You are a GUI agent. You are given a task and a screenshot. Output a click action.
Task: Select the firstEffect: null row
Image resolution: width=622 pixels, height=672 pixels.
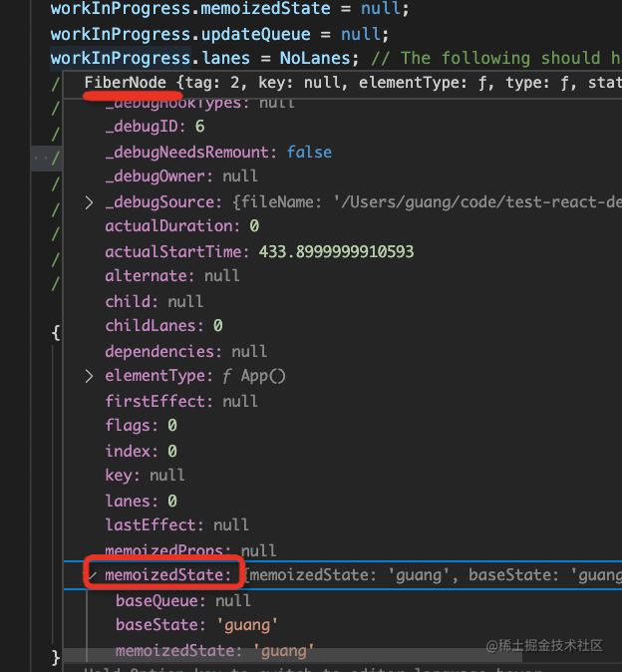coord(343,401)
